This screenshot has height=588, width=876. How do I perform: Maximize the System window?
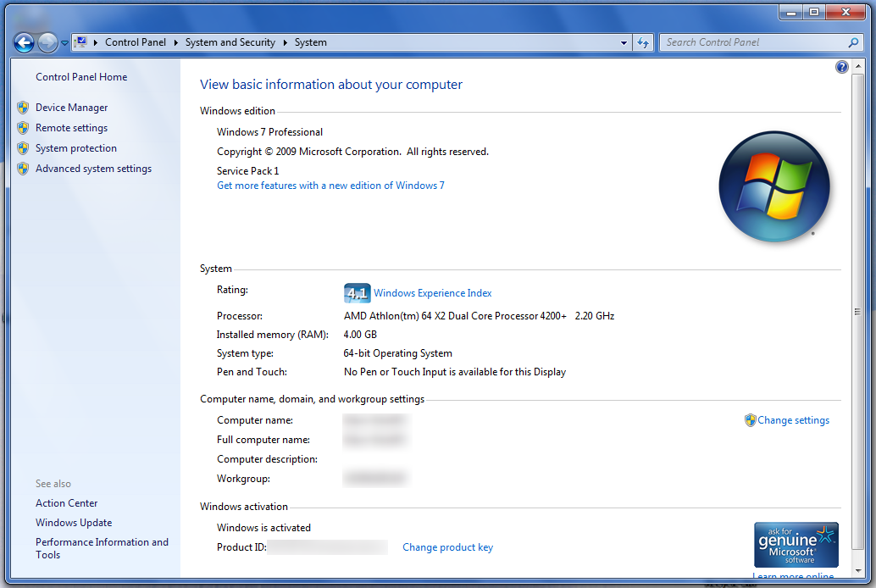[814, 12]
